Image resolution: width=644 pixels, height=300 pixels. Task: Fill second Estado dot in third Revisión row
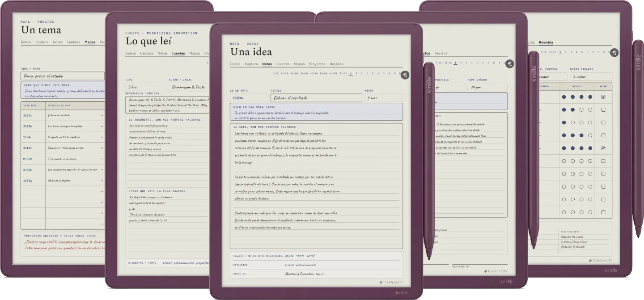pyautogui.click(x=572, y=123)
